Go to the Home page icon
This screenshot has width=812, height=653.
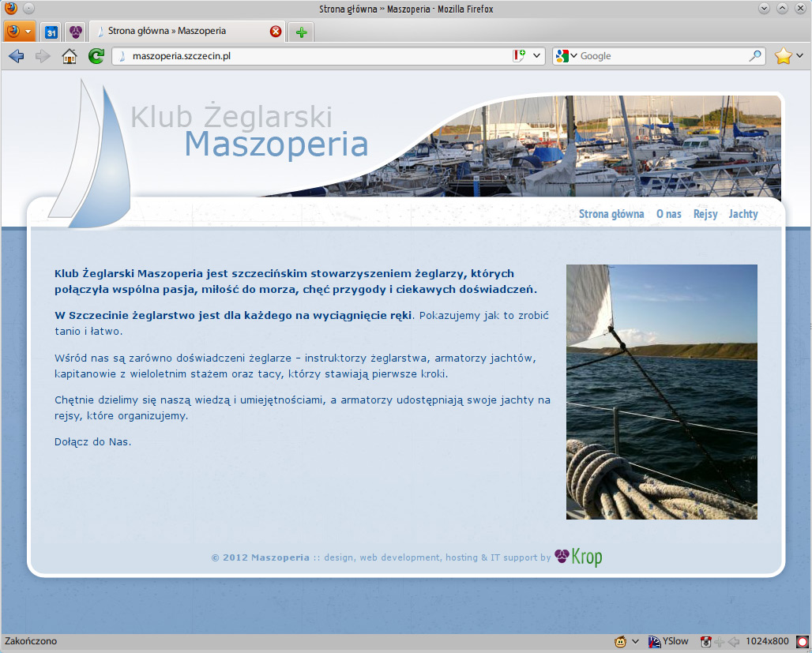tap(70, 56)
